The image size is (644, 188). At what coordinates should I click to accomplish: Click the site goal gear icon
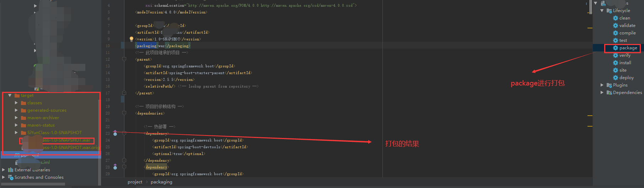(616, 70)
